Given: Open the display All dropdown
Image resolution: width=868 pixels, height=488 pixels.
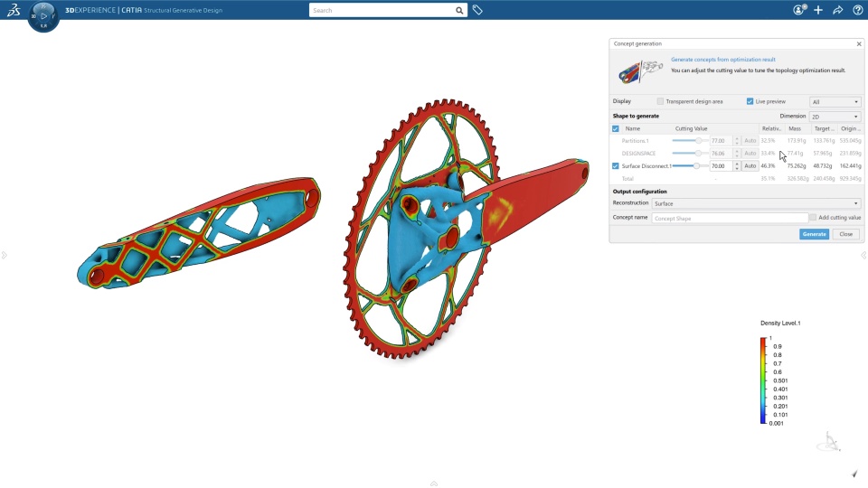Looking at the screenshot, I should pyautogui.click(x=835, y=102).
